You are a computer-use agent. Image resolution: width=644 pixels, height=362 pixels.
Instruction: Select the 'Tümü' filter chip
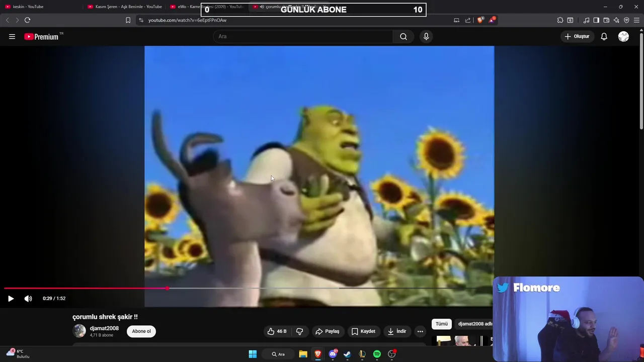click(441, 324)
